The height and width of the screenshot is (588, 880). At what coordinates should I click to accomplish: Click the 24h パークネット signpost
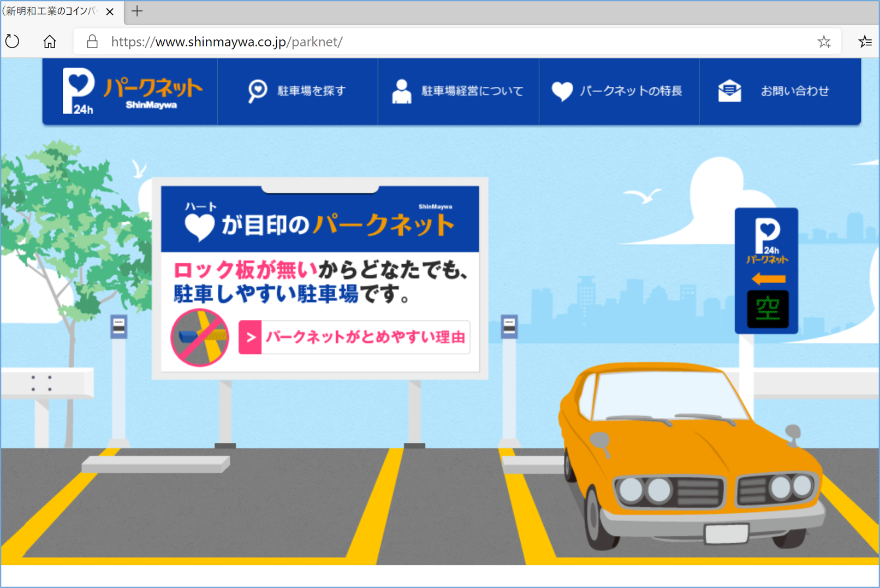tap(766, 271)
